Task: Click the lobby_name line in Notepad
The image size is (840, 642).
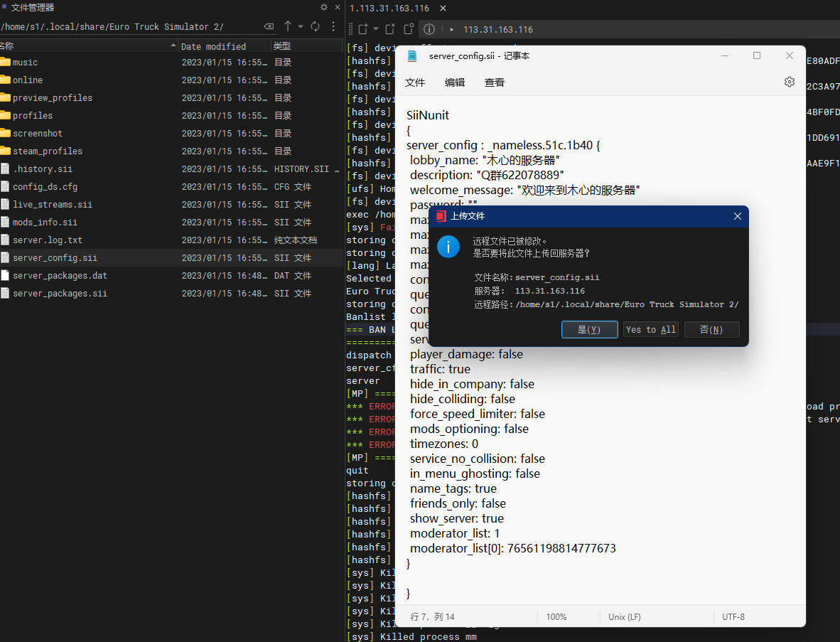Action: pos(484,160)
